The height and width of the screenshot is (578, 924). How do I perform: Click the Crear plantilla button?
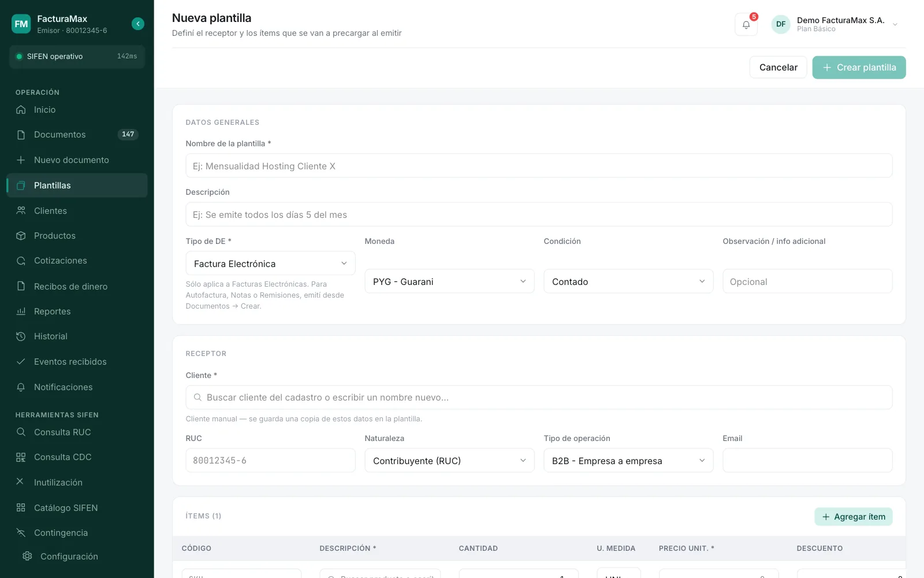coord(859,68)
